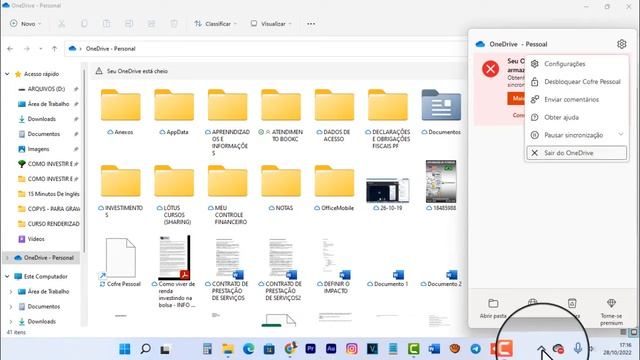Click the Copy icon in Explorer toolbar
640x360 pixels.
[84, 24]
